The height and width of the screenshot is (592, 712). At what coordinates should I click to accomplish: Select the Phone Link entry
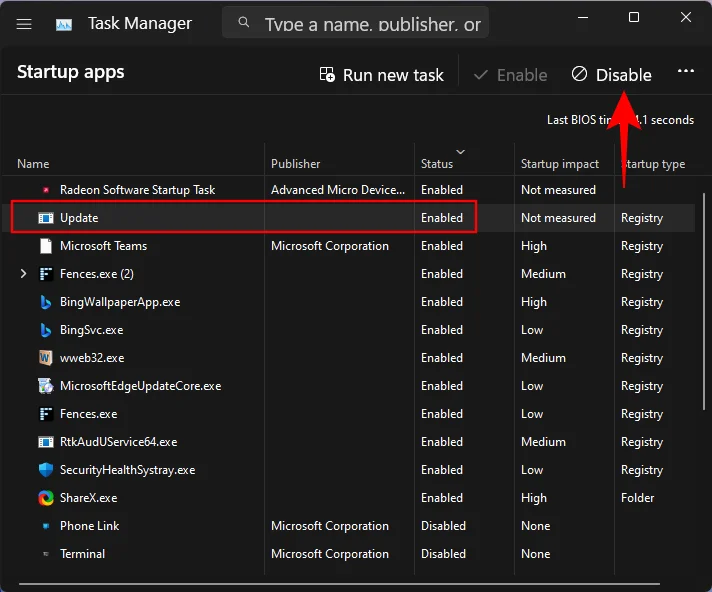point(348,526)
